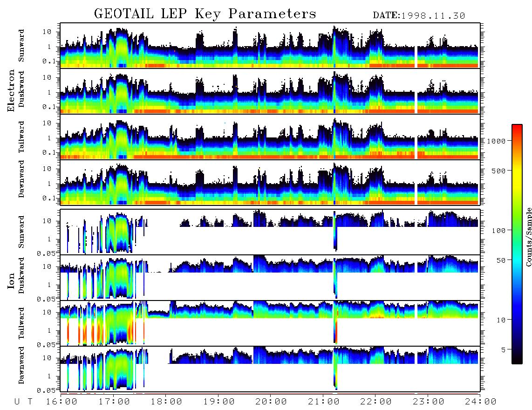This screenshot has height=410, width=532.
Task: Click the '0.05' tick of Ion Duskward axis
Action: click(x=46, y=299)
